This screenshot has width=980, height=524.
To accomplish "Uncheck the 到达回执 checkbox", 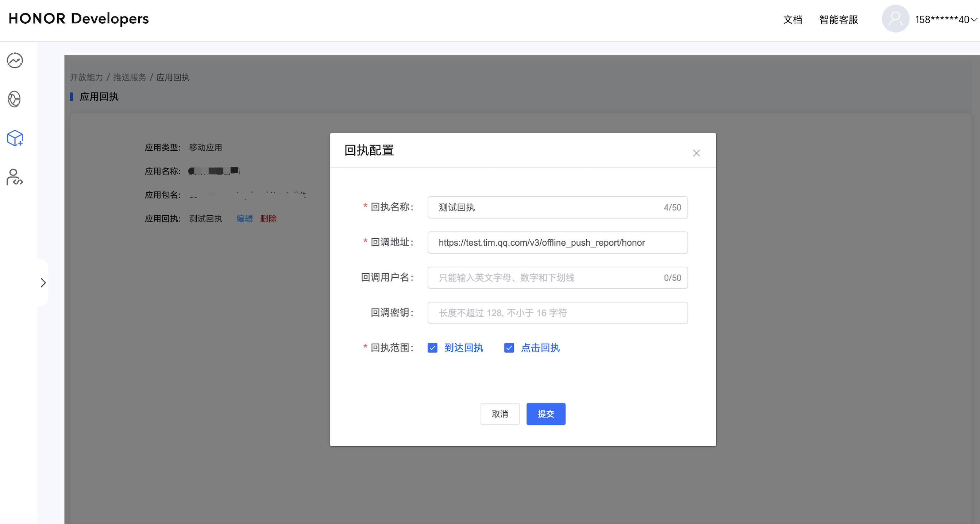I will [432, 348].
